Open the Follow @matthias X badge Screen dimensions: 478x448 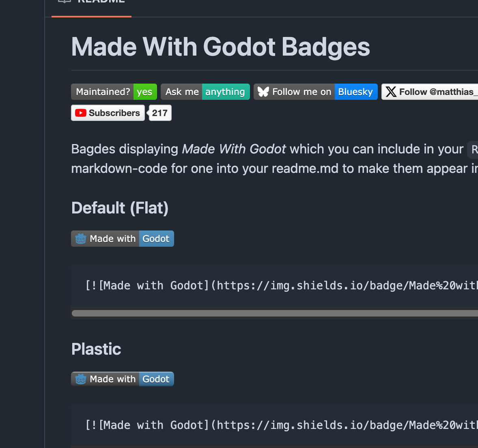[x=430, y=92]
